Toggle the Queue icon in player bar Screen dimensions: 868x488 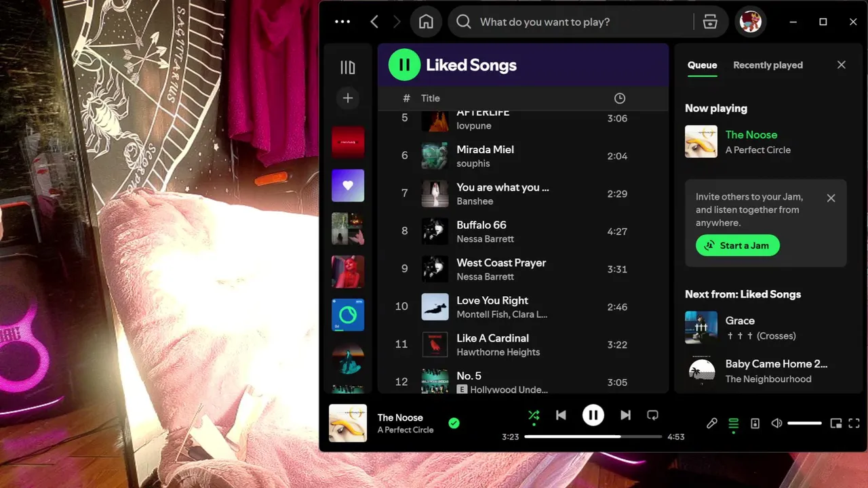(733, 424)
